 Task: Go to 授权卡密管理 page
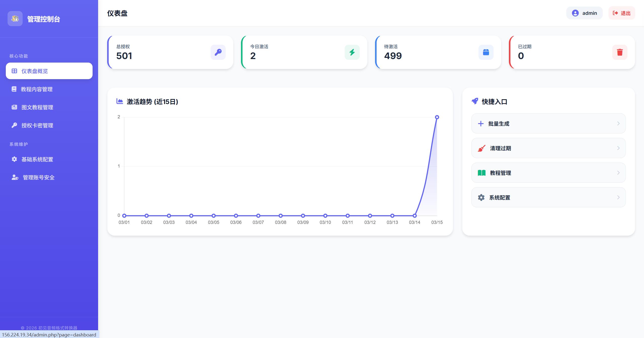[x=37, y=125]
